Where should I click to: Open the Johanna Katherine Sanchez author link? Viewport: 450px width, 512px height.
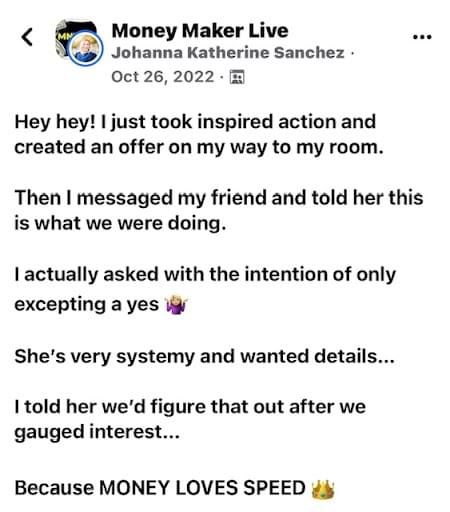[228, 53]
